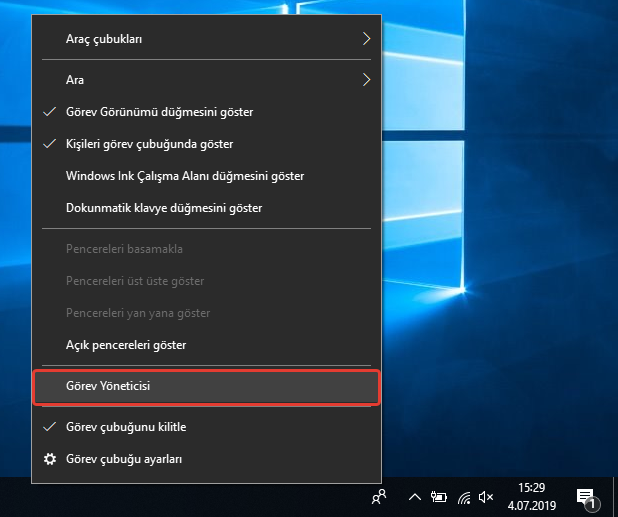
Task: Click the Pencereleri basamakla menu entry
Action: pyautogui.click(x=124, y=249)
